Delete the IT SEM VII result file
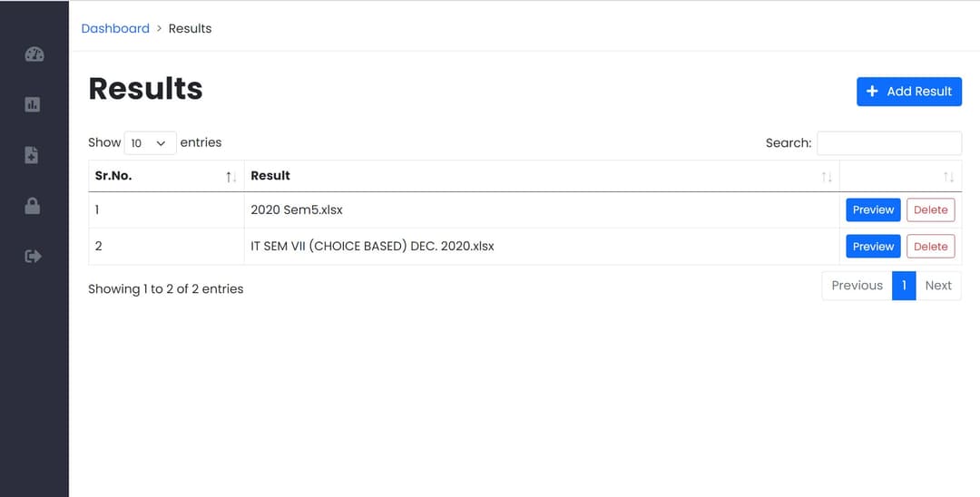 [x=930, y=247]
